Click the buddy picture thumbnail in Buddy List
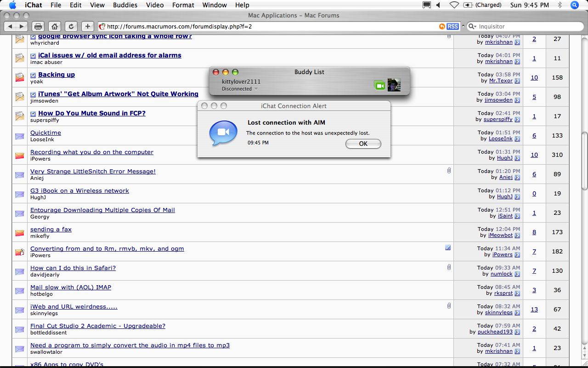 coord(394,85)
